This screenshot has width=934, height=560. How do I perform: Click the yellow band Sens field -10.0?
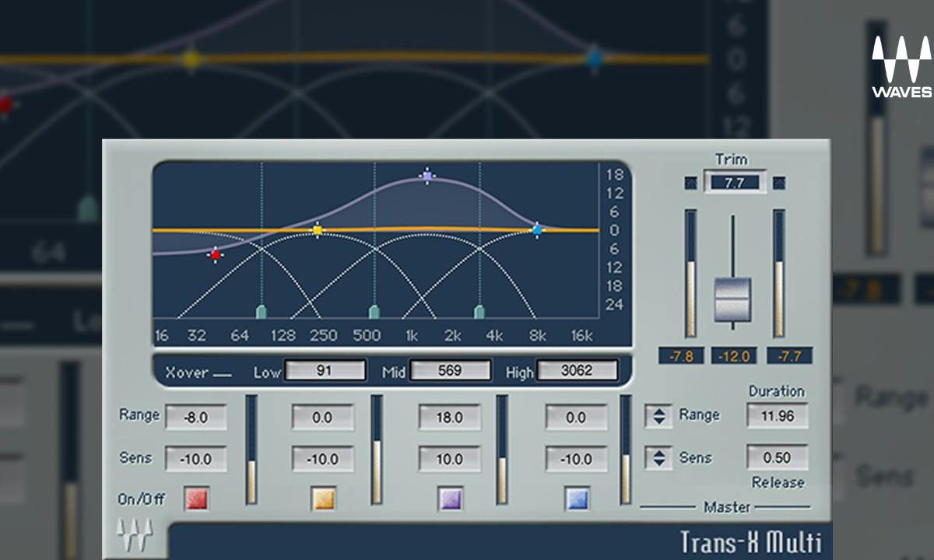click(322, 459)
